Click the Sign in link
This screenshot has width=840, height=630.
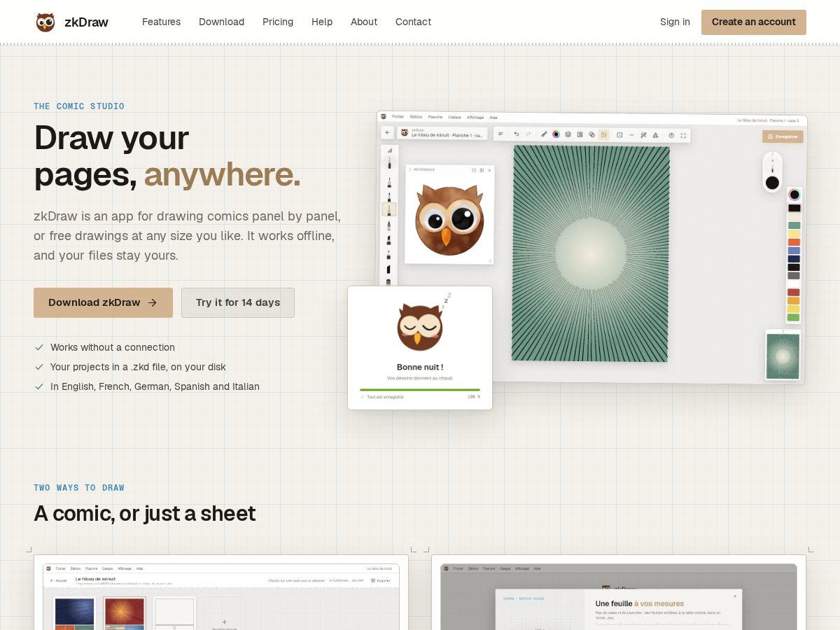pyautogui.click(x=675, y=22)
